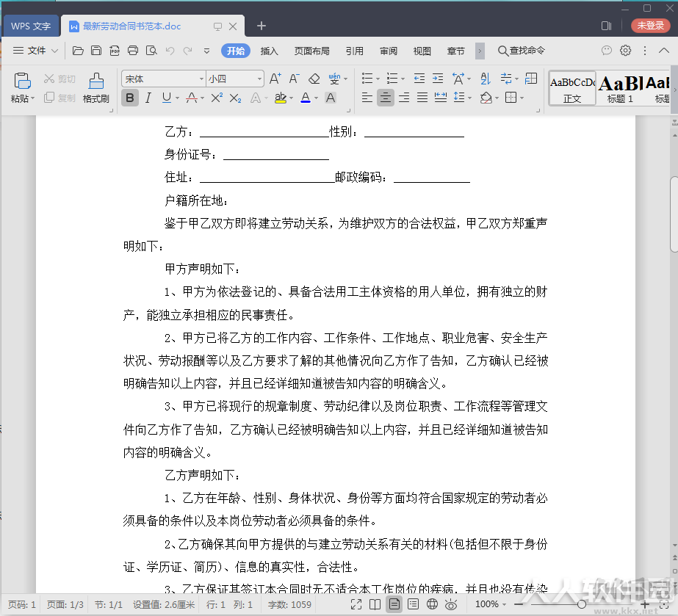Viewport: 678px width, 616px height.
Task: Click the vertical scrollbar thumb
Action: coord(674,214)
